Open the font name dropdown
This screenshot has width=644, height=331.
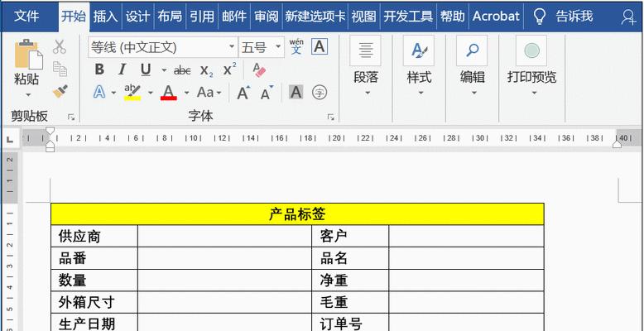231,47
